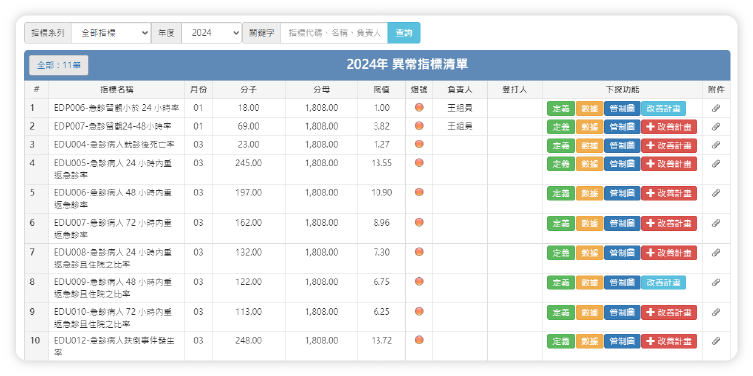Select indicator name EDU004 row text
Viewport: 753px width, 376px height.
click(x=113, y=145)
